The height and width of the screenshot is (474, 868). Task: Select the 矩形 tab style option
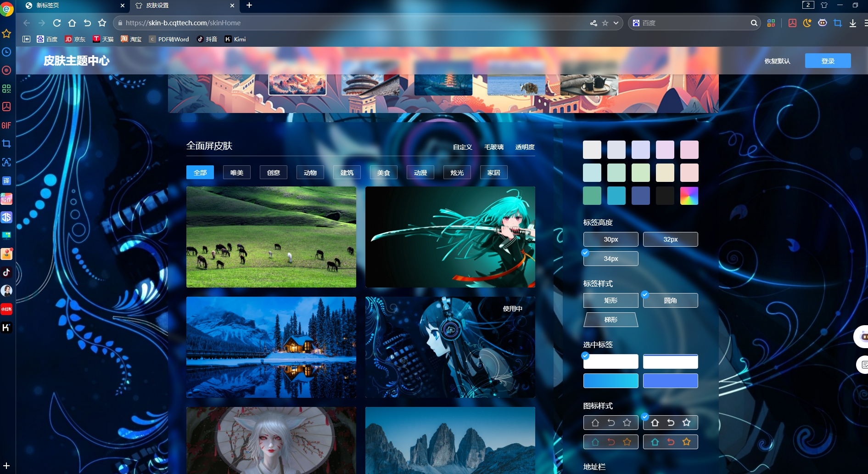click(x=610, y=300)
